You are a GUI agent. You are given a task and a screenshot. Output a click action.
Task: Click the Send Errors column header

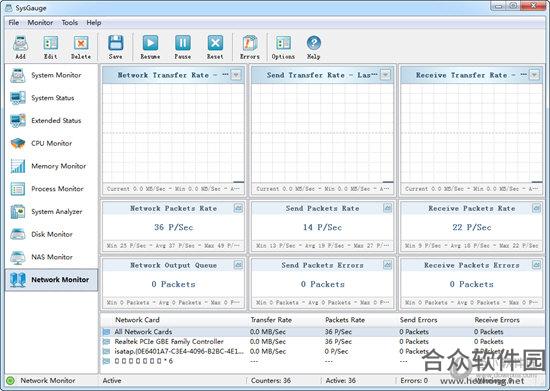[418, 320]
